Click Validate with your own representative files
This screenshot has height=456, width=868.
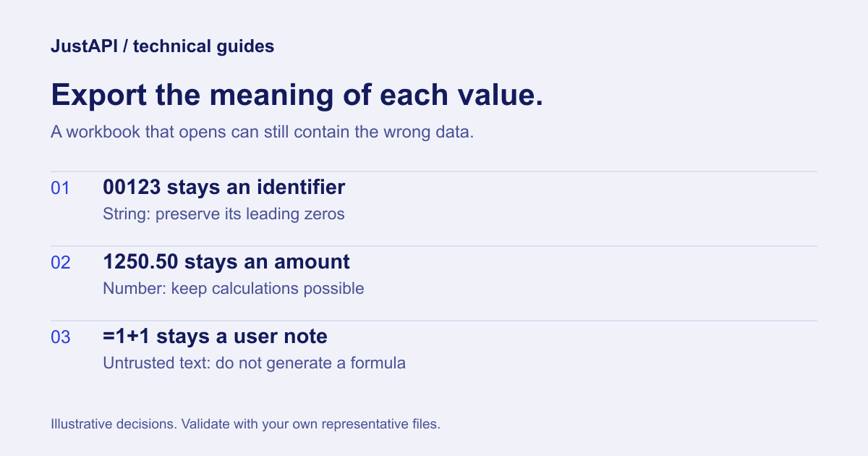[310, 424]
